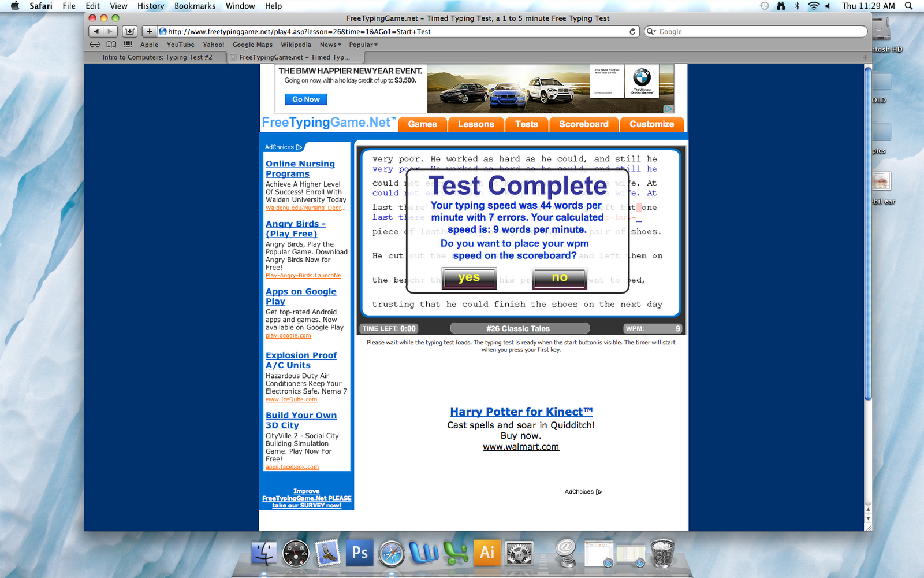The height and width of the screenshot is (578, 924).
Task: Click the page vertical scrollbar thumb
Action: tap(868, 234)
